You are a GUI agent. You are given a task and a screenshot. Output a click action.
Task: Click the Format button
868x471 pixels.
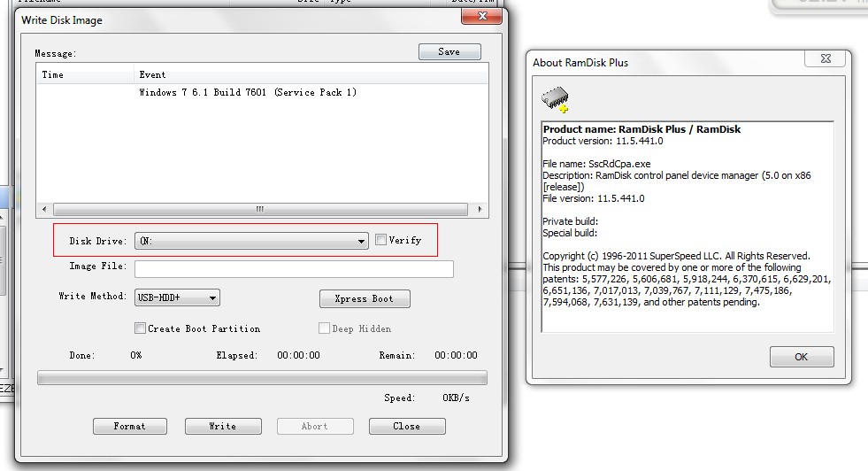click(129, 426)
